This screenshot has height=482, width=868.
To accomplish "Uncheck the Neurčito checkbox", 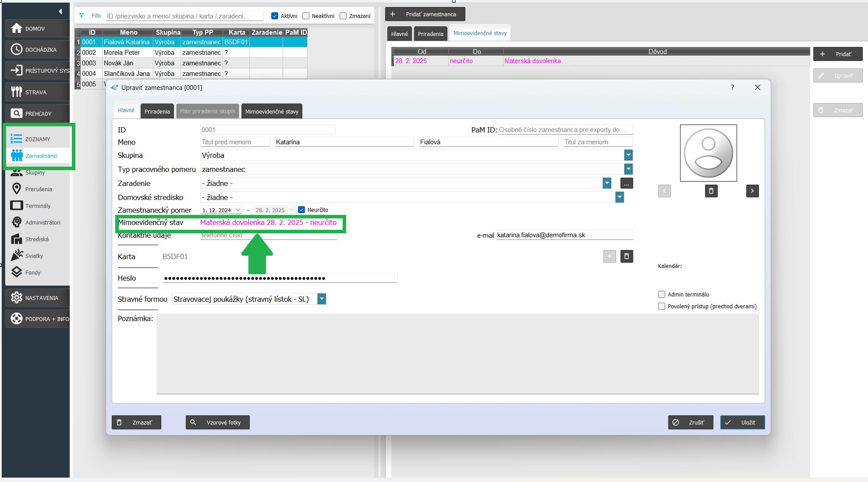I will coord(301,210).
